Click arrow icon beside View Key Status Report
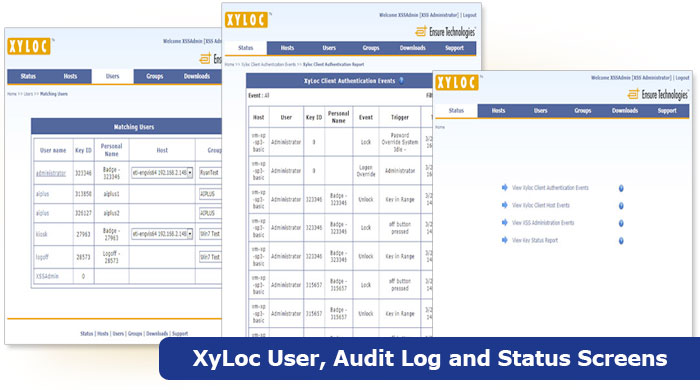Screen dimensions: 700x390 [x=504, y=240]
